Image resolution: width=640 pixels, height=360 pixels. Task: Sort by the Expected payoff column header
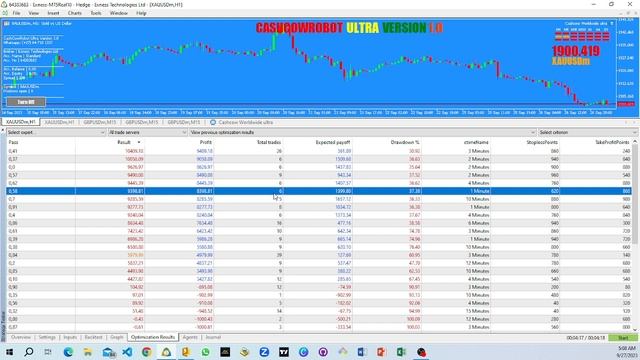pos(318,142)
